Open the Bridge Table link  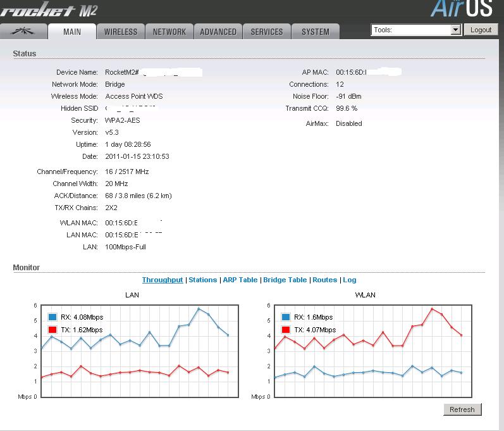coord(285,280)
